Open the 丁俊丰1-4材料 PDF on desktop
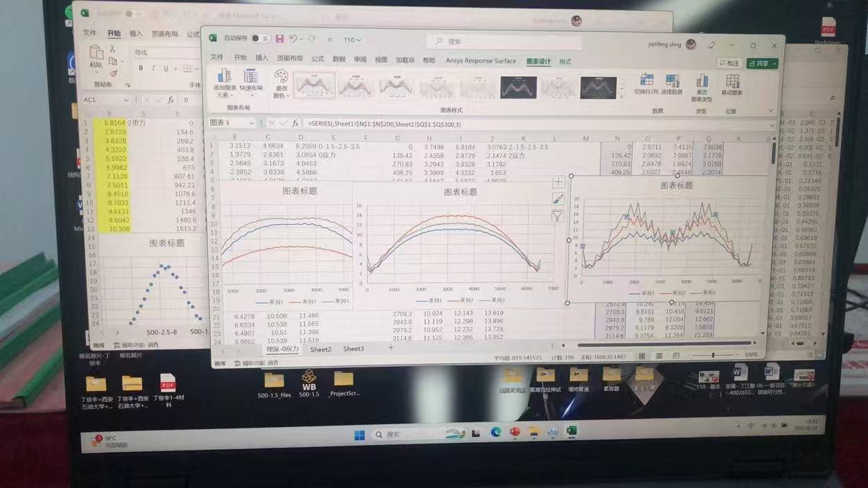Viewport: 868px width, 488px height. [x=168, y=390]
